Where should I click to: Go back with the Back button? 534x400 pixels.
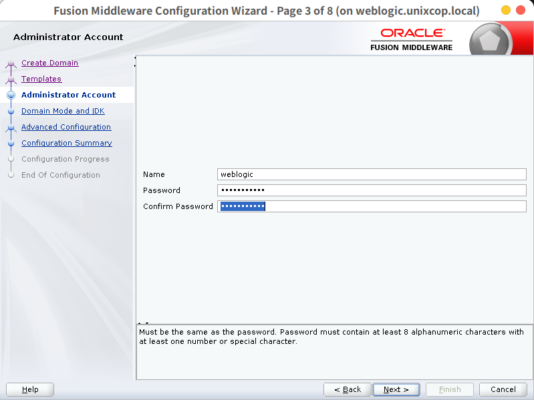click(x=347, y=389)
